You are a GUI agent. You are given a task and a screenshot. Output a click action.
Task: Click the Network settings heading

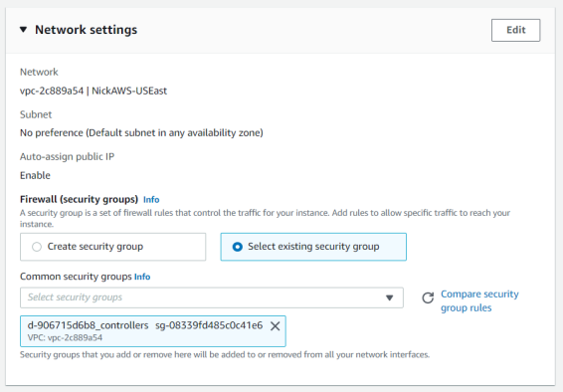click(86, 30)
